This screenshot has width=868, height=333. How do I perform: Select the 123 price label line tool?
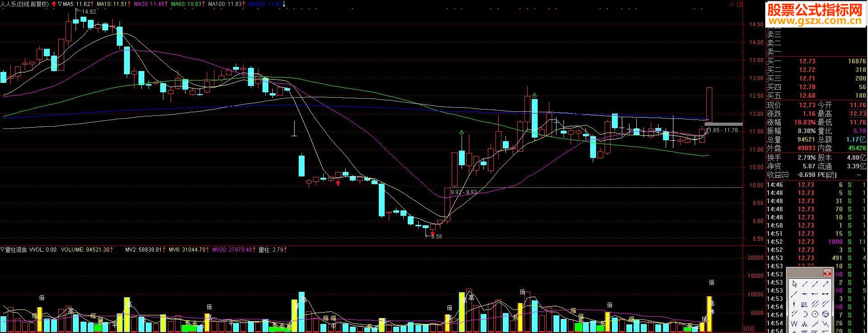tap(805, 304)
